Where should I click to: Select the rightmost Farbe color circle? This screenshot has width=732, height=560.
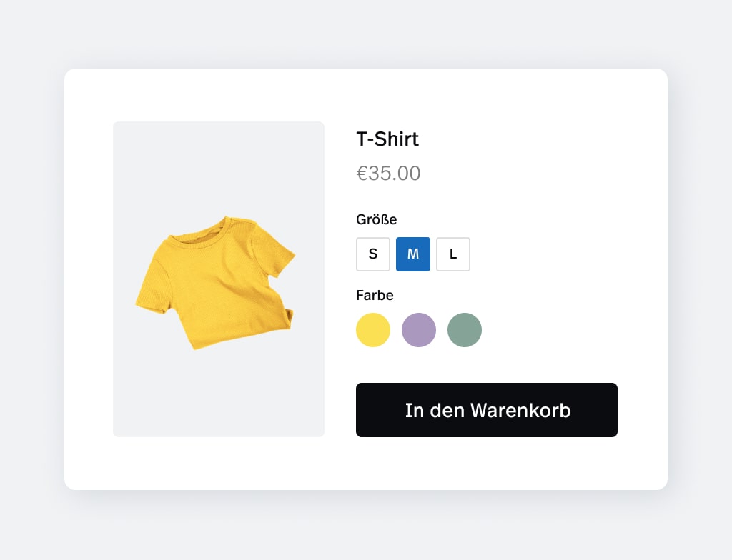(x=465, y=330)
